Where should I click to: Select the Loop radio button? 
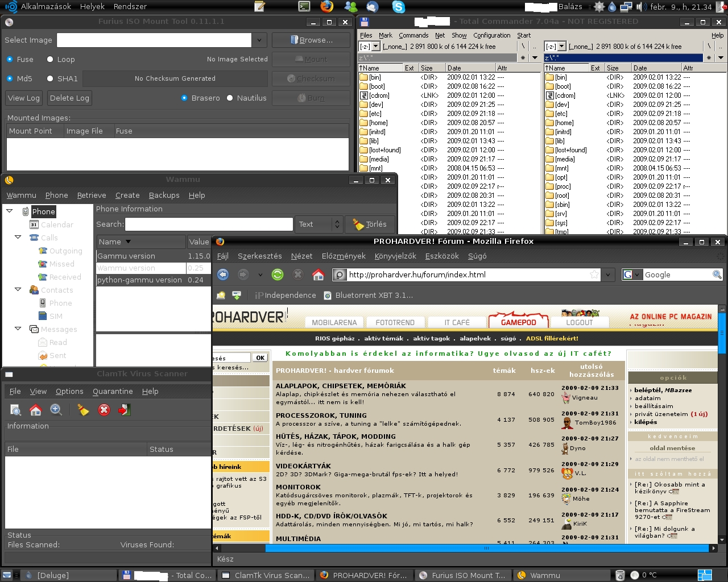pos(50,59)
